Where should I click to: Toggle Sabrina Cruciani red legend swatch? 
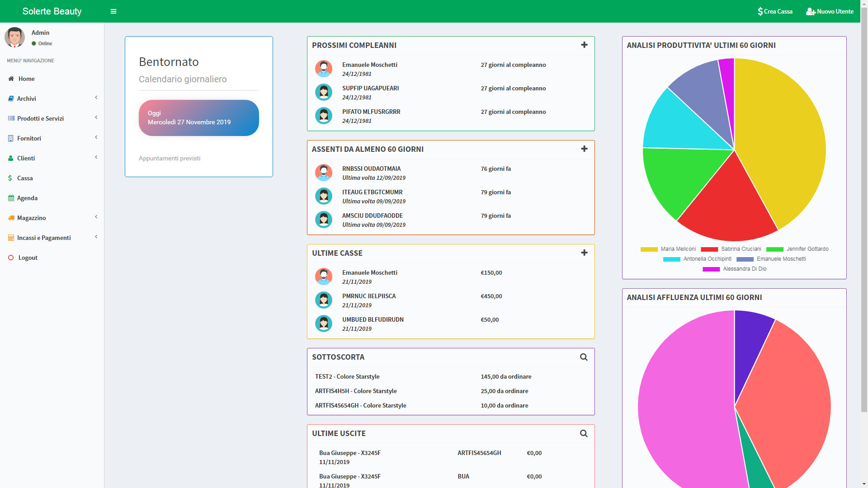point(709,249)
